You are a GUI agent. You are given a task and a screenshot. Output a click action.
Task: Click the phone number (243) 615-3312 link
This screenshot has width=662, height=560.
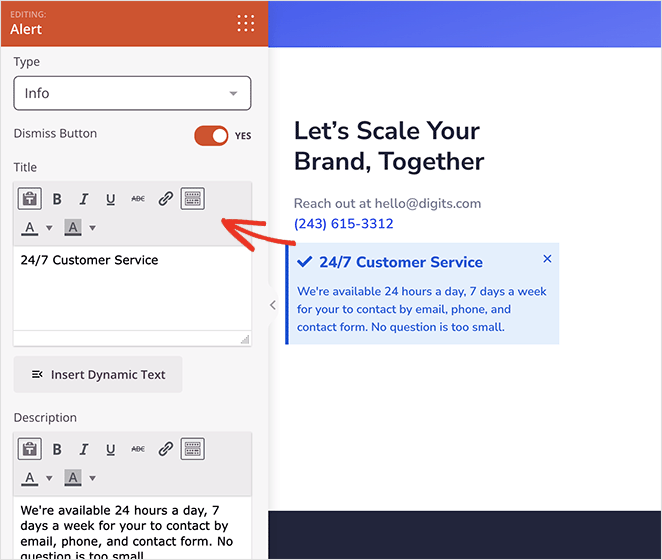pyautogui.click(x=344, y=223)
